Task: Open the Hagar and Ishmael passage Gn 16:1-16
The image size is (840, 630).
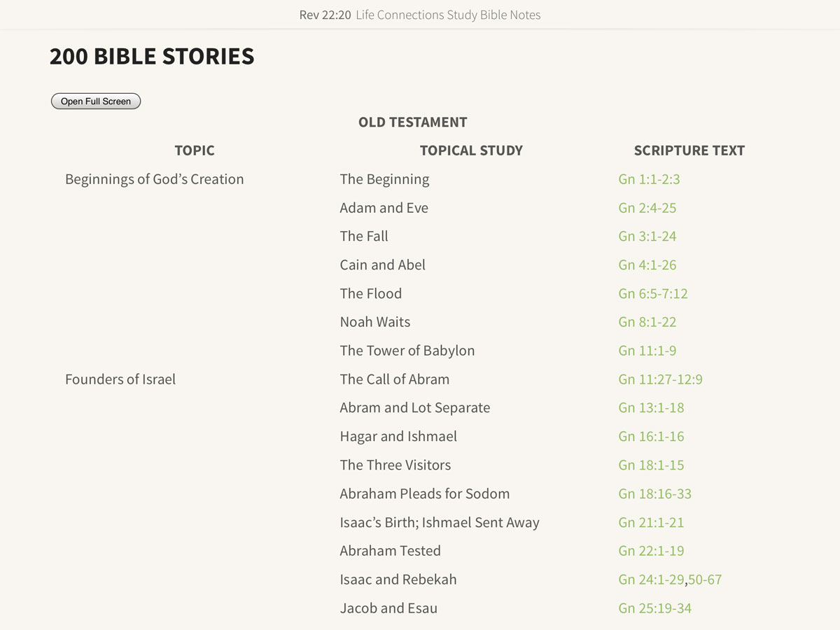Action: point(651,436)
